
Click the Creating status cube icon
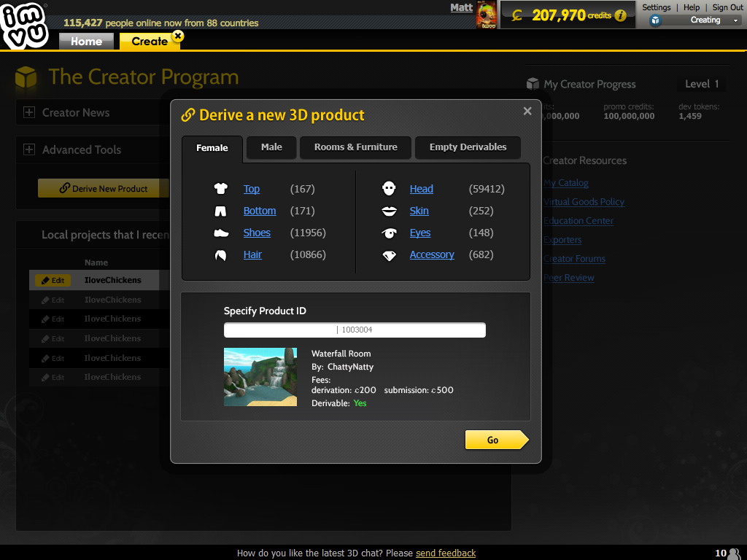pyautogui.click(x=656, y=20)
